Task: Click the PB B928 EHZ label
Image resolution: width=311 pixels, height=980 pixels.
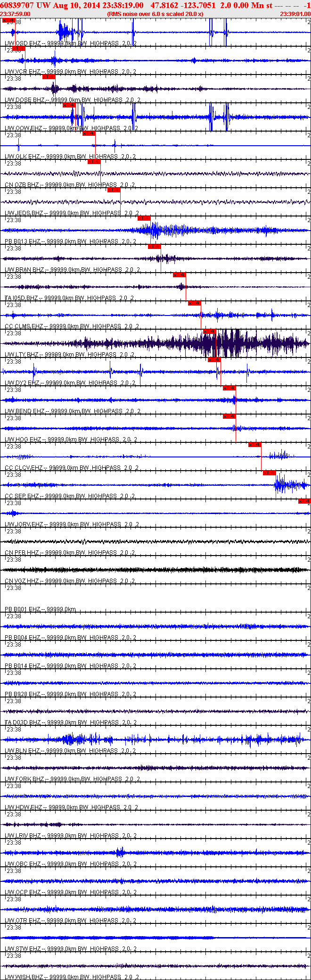Action: pyautogui.click(x=23, y=694)
